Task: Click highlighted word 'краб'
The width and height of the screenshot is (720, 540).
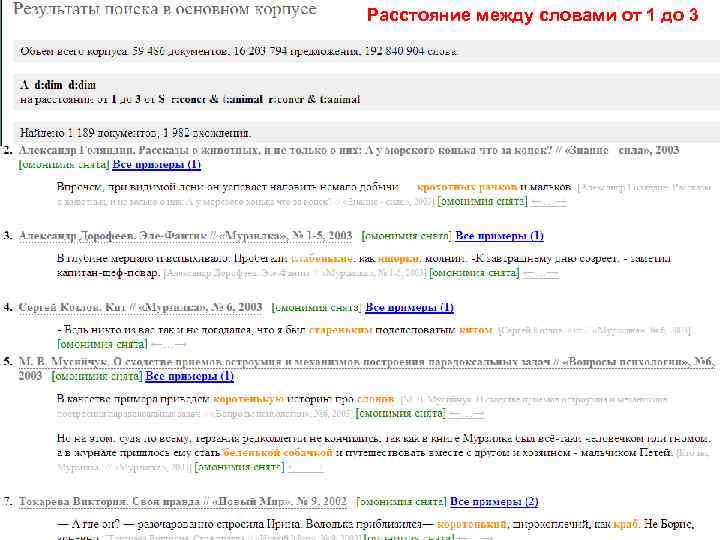Action: pyautogui.click(x=625, y=524)
